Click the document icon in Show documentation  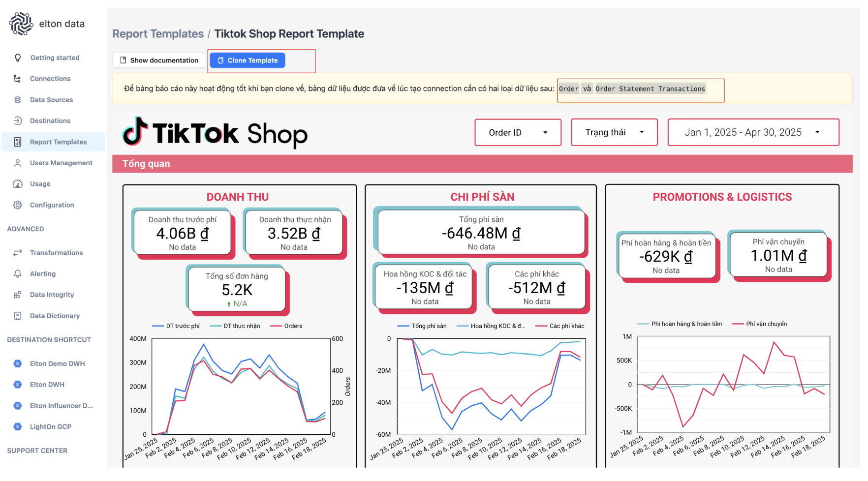pos(123,60)
